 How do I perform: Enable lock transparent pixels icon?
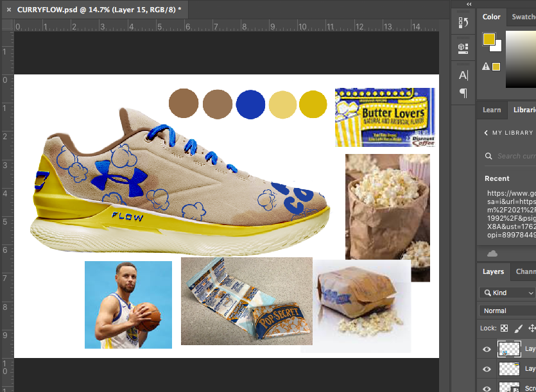(504, 328)
